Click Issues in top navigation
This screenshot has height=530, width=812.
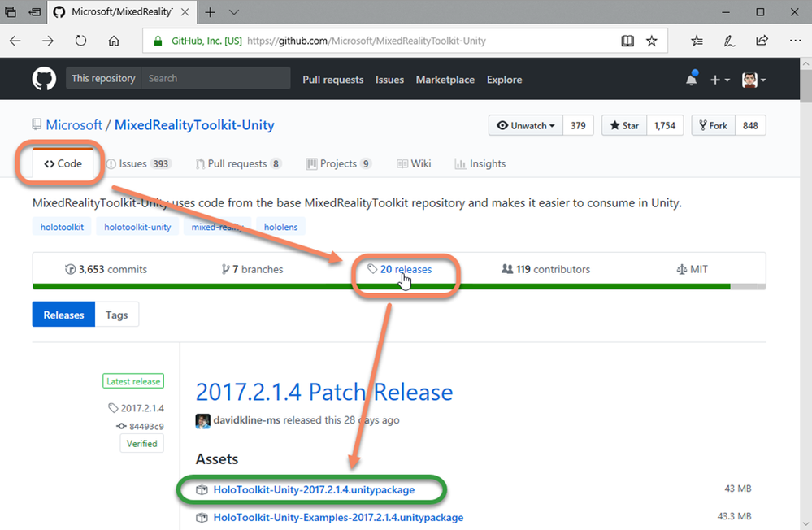tap(389, 80)
